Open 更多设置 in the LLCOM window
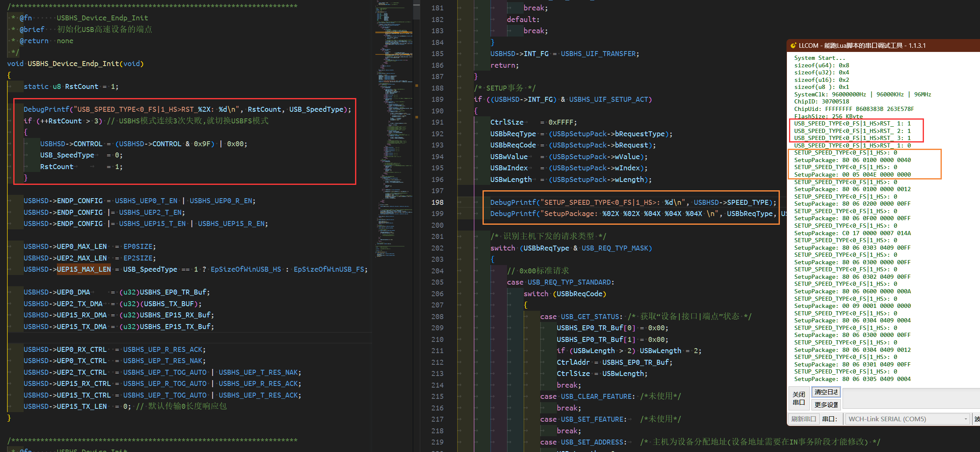This screenshot has height=452, width=980. [x=826, y=405]
